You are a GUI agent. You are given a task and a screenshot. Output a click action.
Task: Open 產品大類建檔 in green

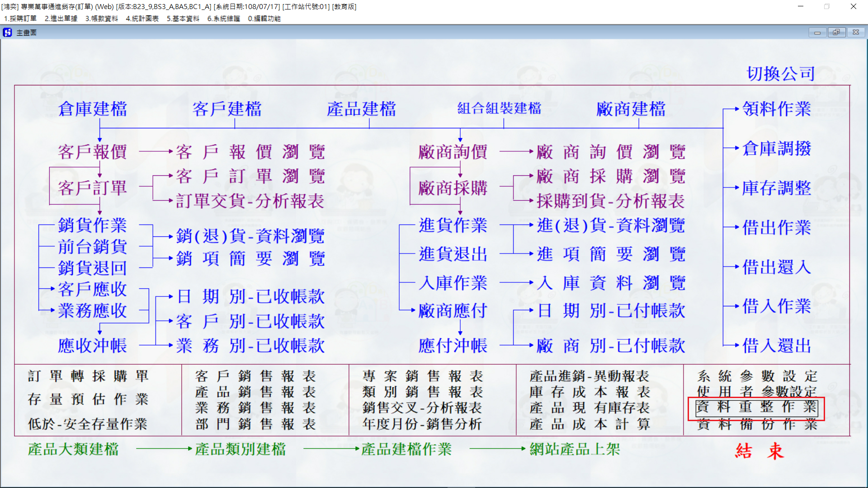click(73, 449)
